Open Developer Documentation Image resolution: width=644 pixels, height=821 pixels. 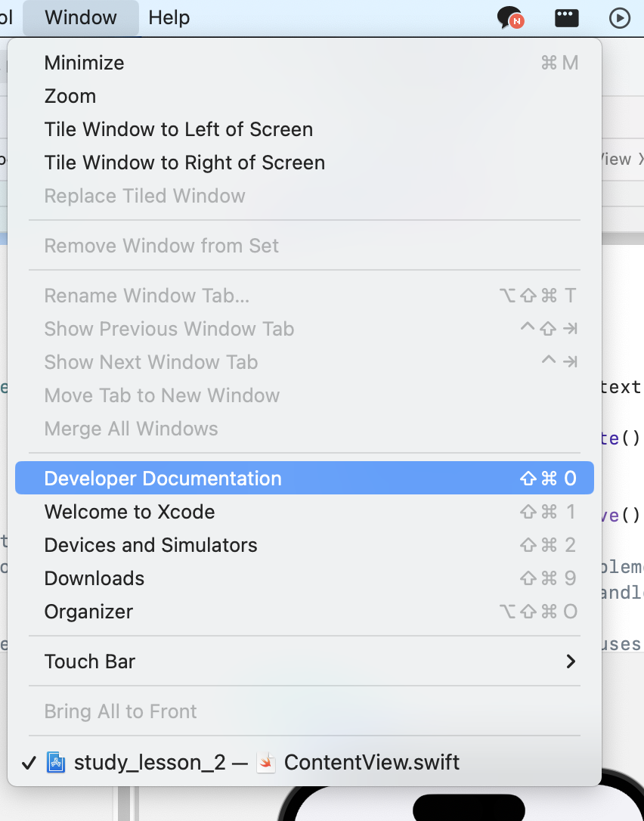pyautogui.click(x=305, y=478)
